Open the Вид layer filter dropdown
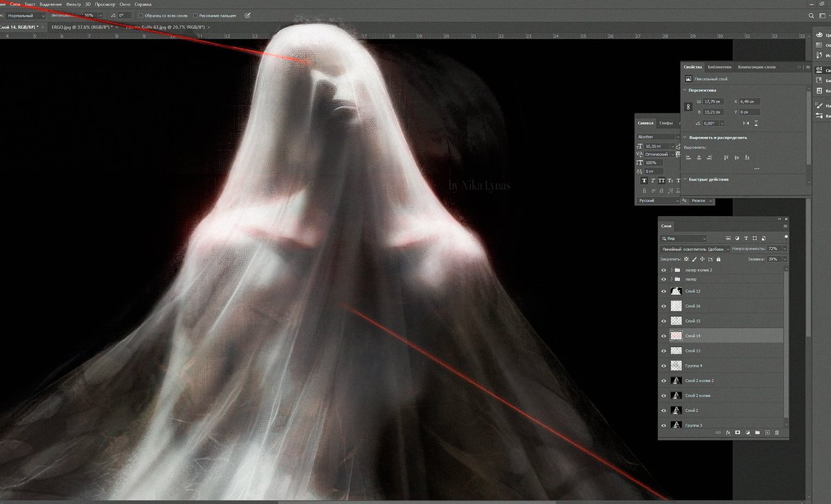831x504 pixels. pyautogui.click(x=683, y=238)
